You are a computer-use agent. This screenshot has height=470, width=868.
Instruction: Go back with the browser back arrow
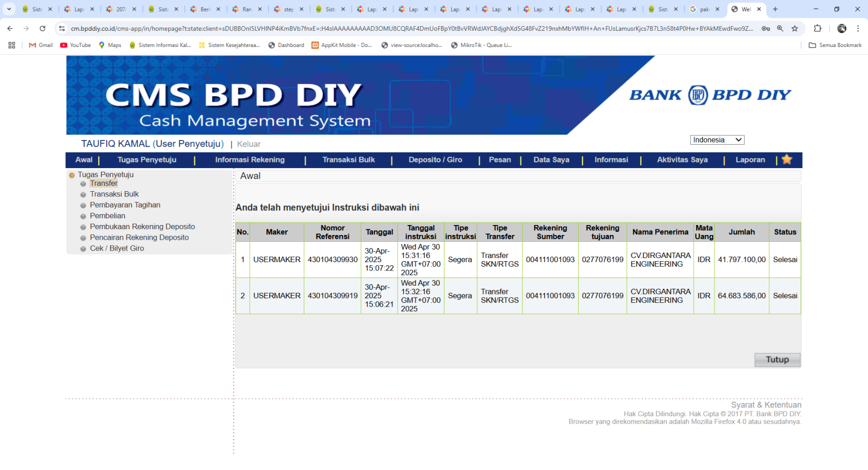10,29
